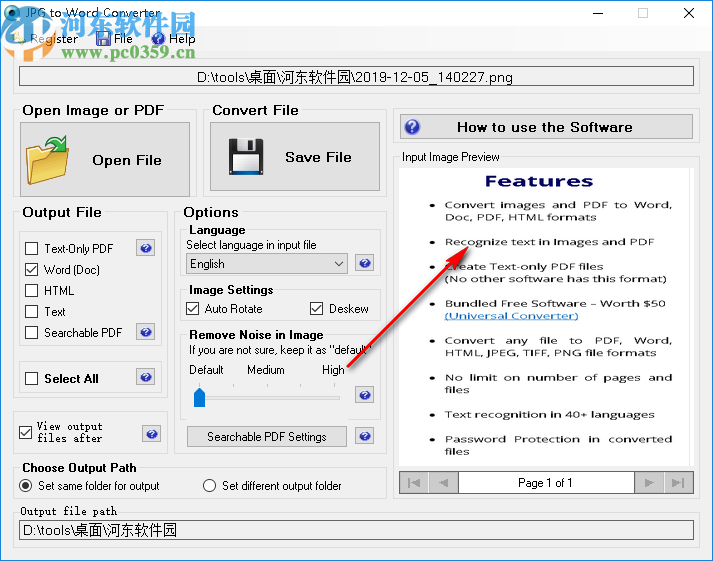Click the input file path bar at top
Screen dimensions: 713x561
tap(356, 76)
